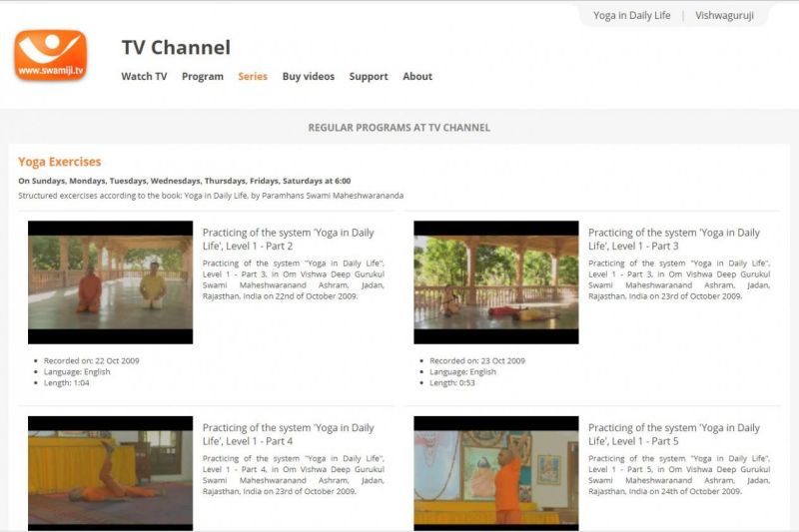This screenshot has height=532, width=799.
Task: Click 'REGULAR PROGRAMS AT TV CHANNEL' heading
Action: 399,128
